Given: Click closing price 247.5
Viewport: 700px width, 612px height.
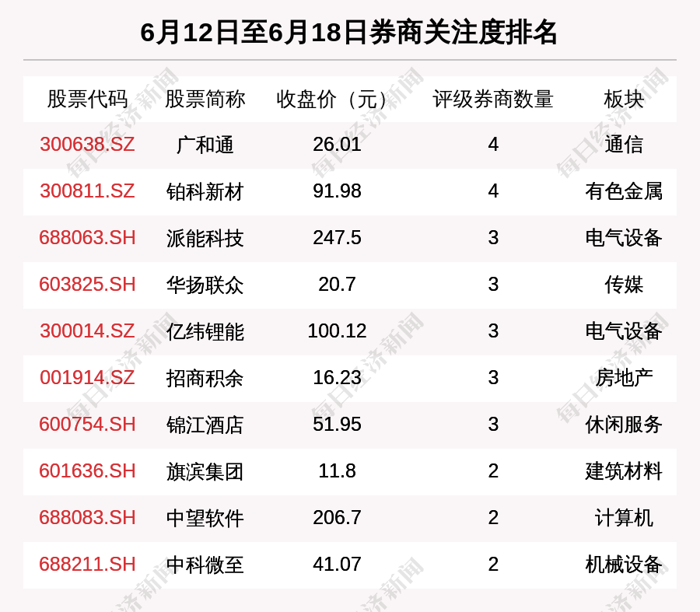Looking at the screenshot, I should [x=337, y=237].
